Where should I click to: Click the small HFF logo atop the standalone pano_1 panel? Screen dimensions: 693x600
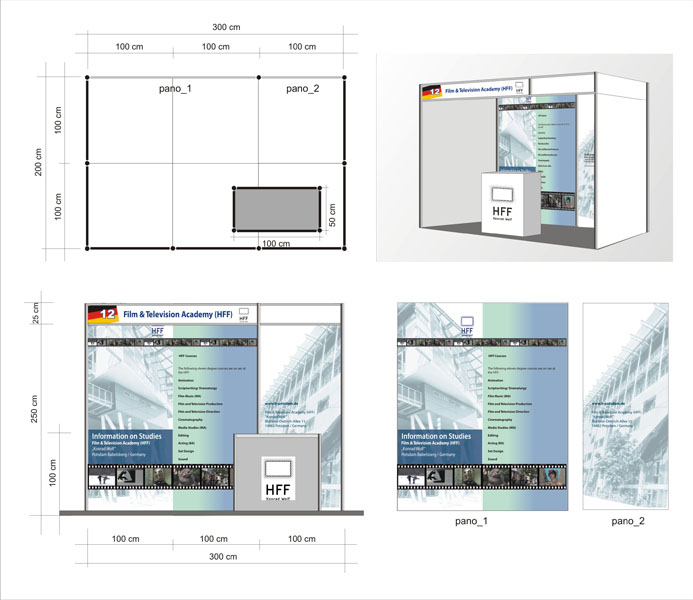tap(467, 326)
